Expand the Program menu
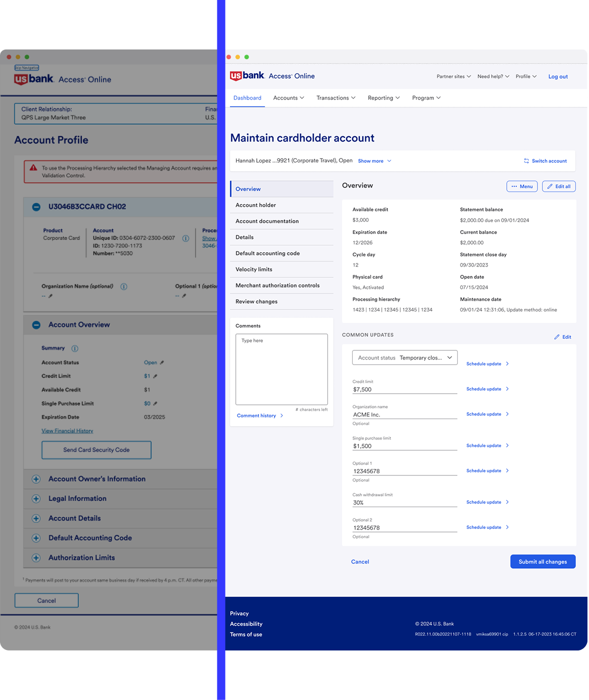This screenshot has width=589, height=700. coord(426,98)
